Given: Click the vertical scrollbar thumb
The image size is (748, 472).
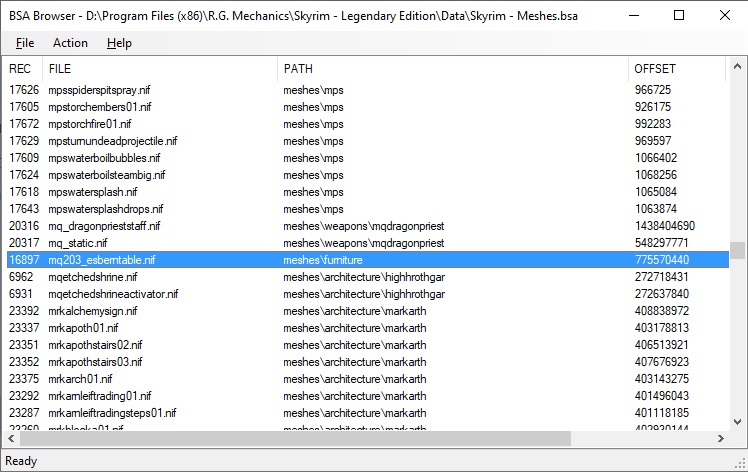Looking at the screenshot, I should point(738,250).
